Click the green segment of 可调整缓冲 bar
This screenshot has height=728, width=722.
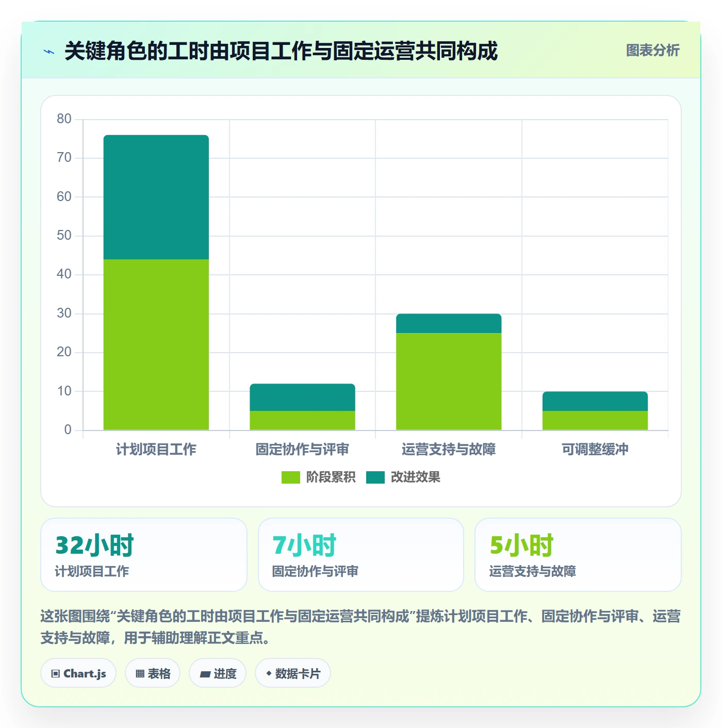pyautogui.click(x=595, y=420)
